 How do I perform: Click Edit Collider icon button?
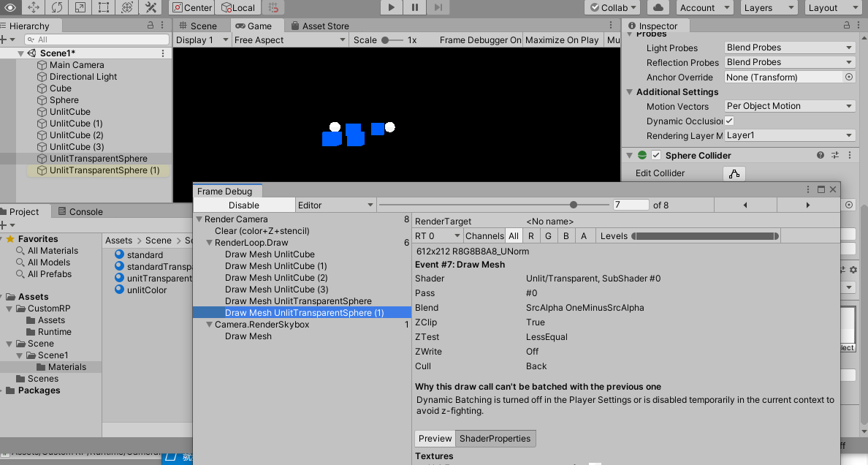pyautogui.click(x=734, y=173)
